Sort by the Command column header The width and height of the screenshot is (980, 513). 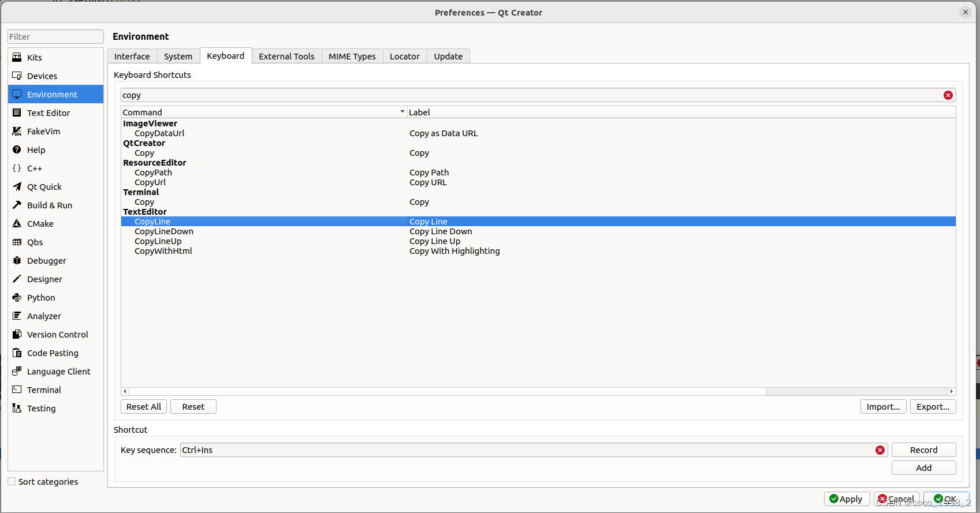[264, 112]
